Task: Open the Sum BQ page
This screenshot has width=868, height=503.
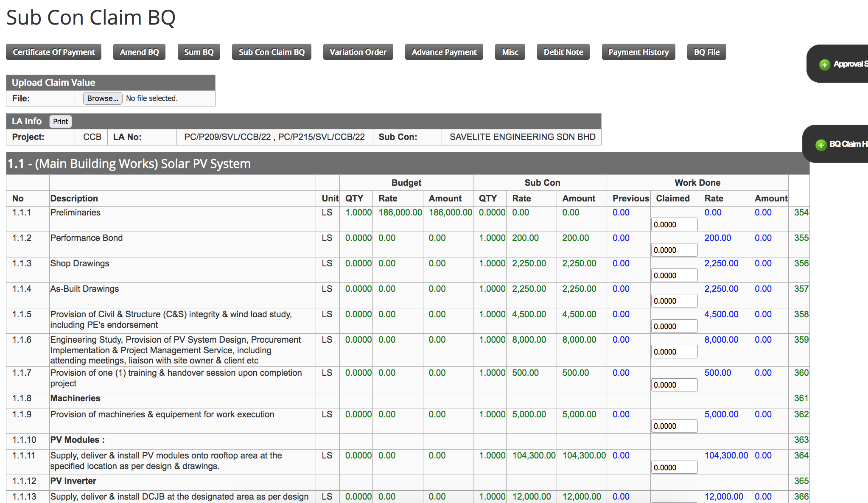Action: coord(199,52)
